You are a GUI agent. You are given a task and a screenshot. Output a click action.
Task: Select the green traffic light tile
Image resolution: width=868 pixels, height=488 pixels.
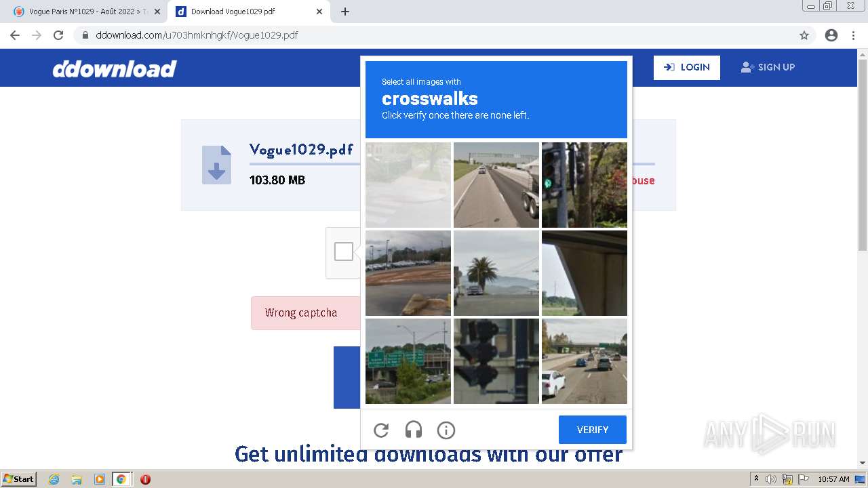tap(585, 185)
